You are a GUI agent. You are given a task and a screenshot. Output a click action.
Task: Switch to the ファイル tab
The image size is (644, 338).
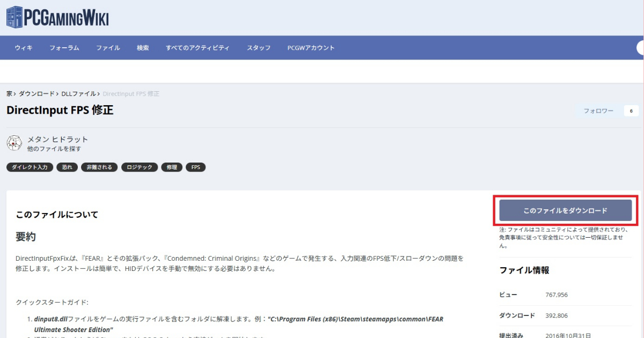[108, 48]
